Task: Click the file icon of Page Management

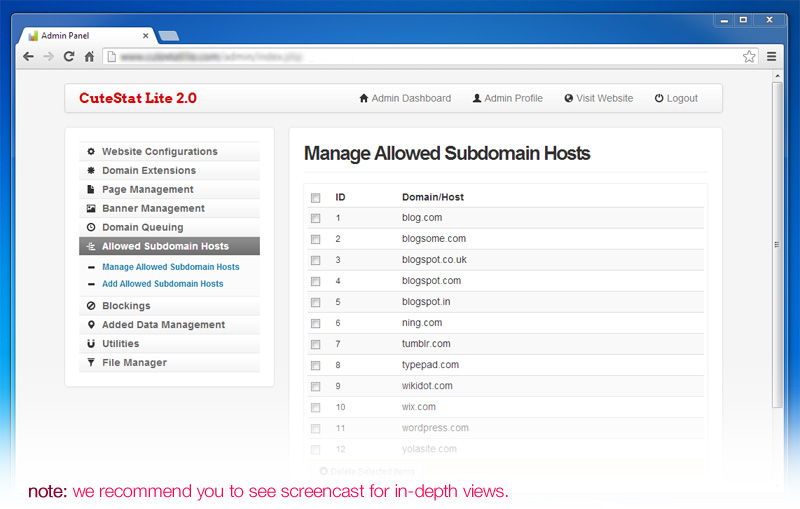Action: coord(91,189)
